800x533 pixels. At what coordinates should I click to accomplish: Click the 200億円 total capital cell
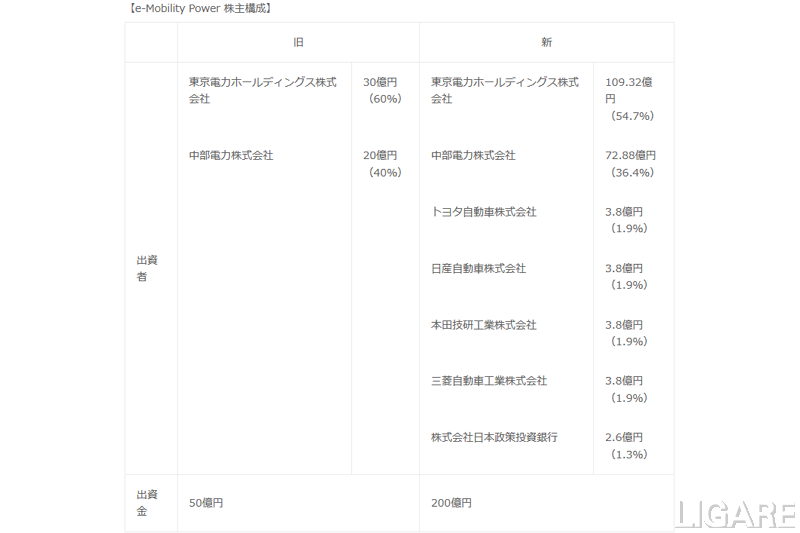coord(451,503)
